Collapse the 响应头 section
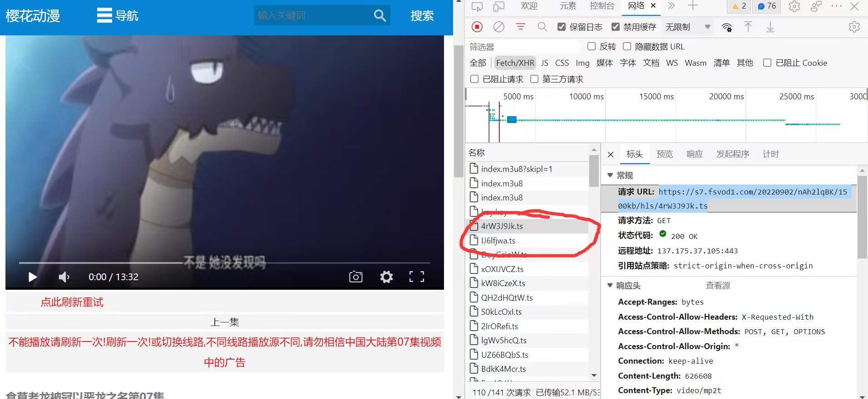Image resolution: width=868 pixels, height=399 pixels. pos(610,286)
